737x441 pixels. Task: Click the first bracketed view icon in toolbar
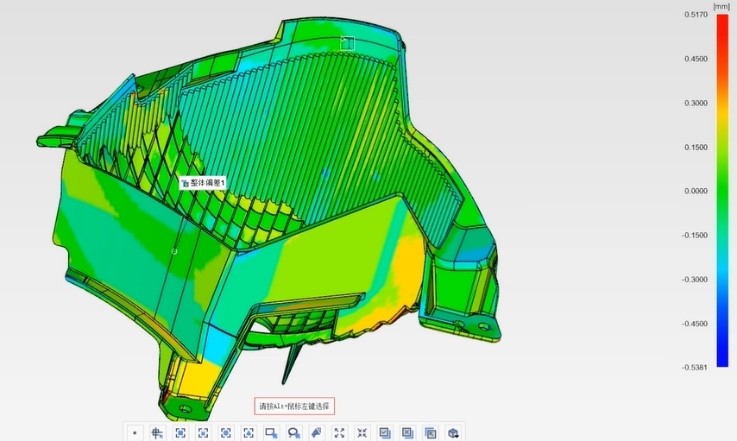tap(180, 433)
